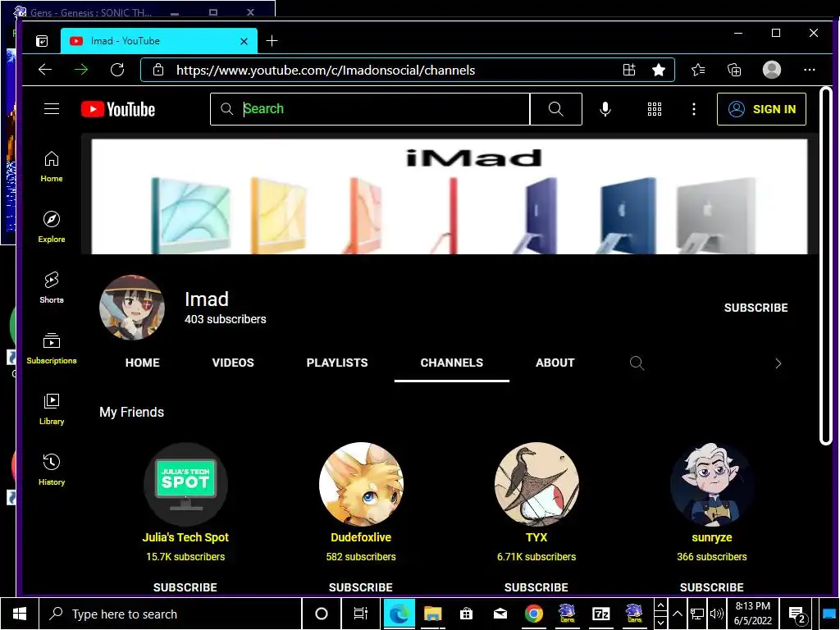Open Subscriptions in the sidebar
The height and width of the screenshot is (630, 840).
(x=52, y=348)
